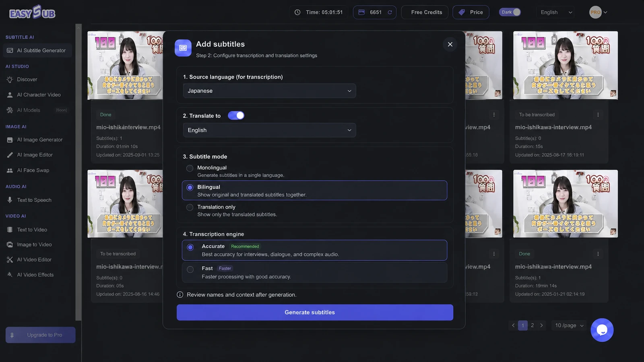Open the three-dot menu on the To be transcribed card
The height and width of the screenshot is (362, 644).
point(598,115)
